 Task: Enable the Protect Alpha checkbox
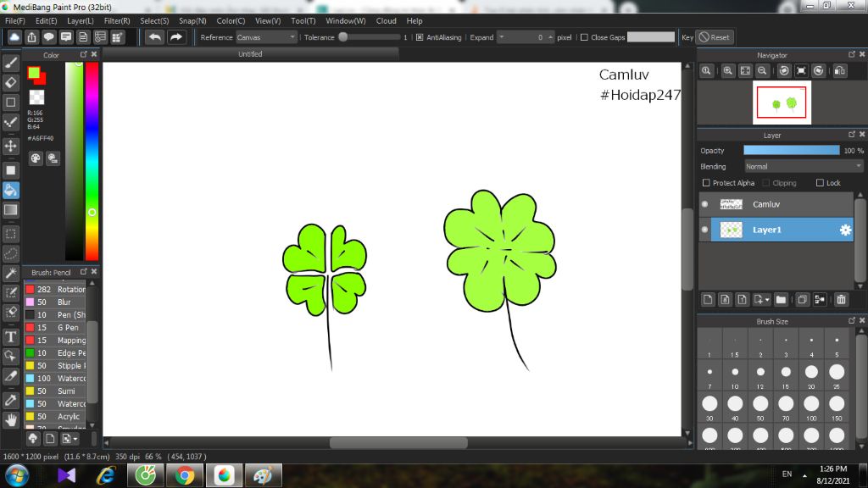point(706,183)
